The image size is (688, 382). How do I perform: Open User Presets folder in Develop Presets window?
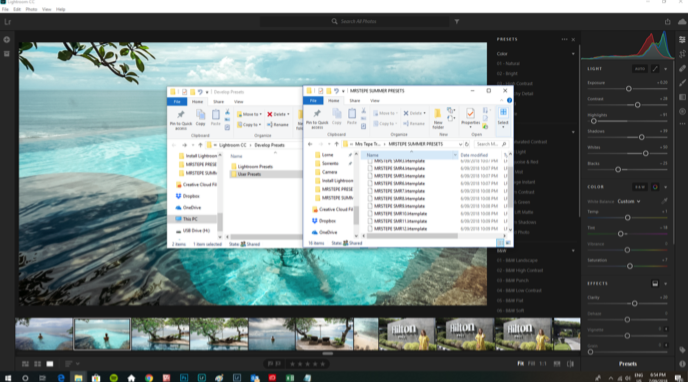pos(249,174)
